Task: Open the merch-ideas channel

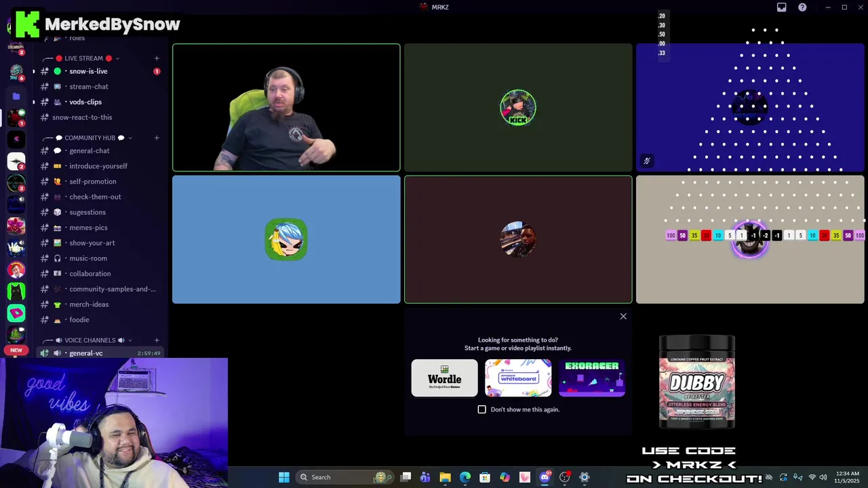Action: tap(100, 304)
